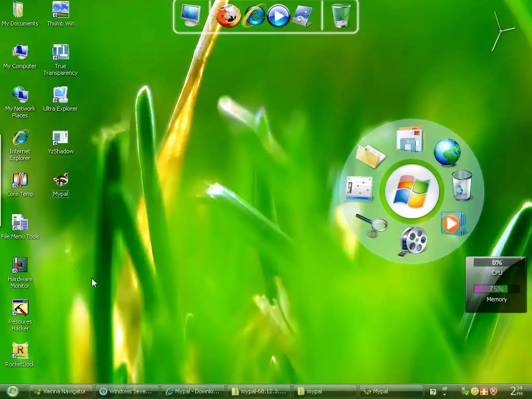The width and height of the screenshot is (532, 399).
Task: Switch to Mypal browser taskbar item
Action: click(391, 391)
